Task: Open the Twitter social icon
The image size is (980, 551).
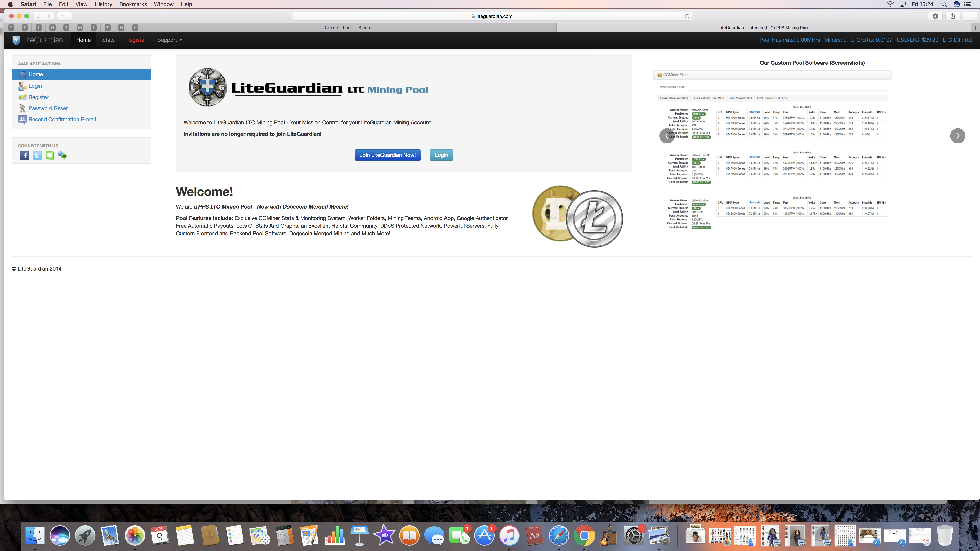Action: 37,155
